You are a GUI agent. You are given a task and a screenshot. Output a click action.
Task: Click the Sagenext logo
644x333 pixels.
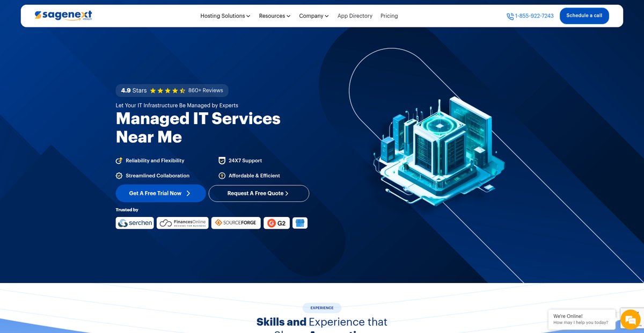click(x=63, y=16)
